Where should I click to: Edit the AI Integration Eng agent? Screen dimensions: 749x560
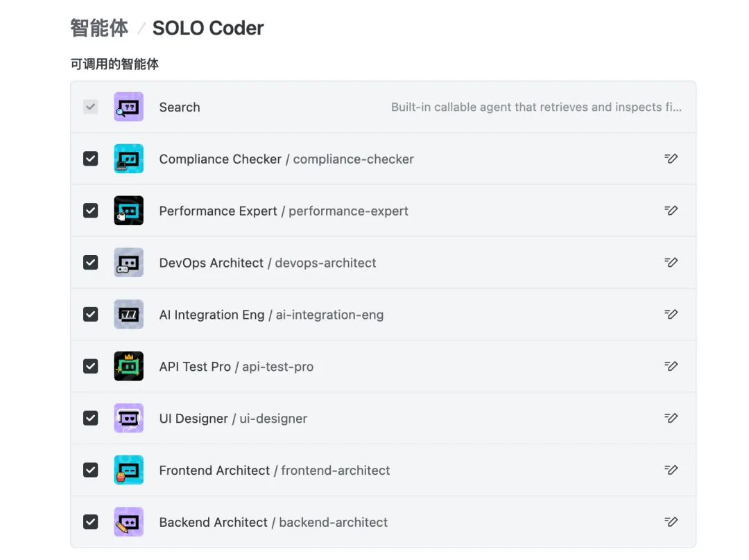(671, 315)
